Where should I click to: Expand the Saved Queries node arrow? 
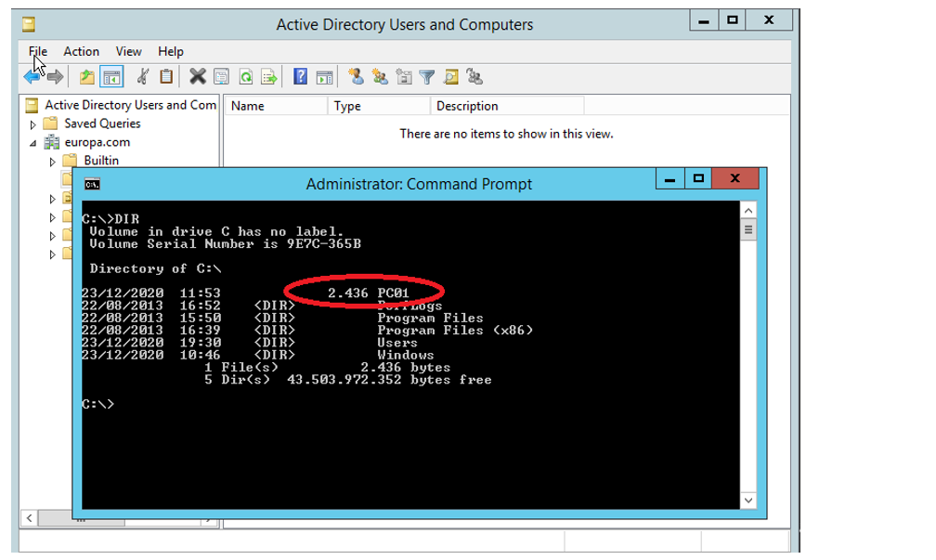coord(32,124)
